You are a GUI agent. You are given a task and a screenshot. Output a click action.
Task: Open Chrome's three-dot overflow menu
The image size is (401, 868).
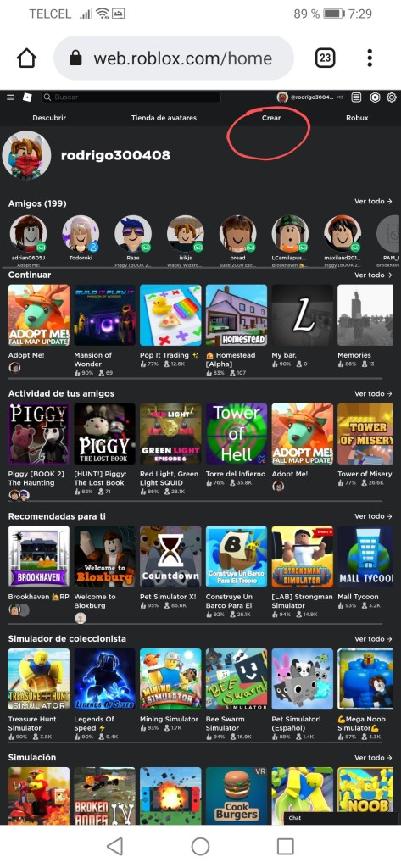point(370,58)
